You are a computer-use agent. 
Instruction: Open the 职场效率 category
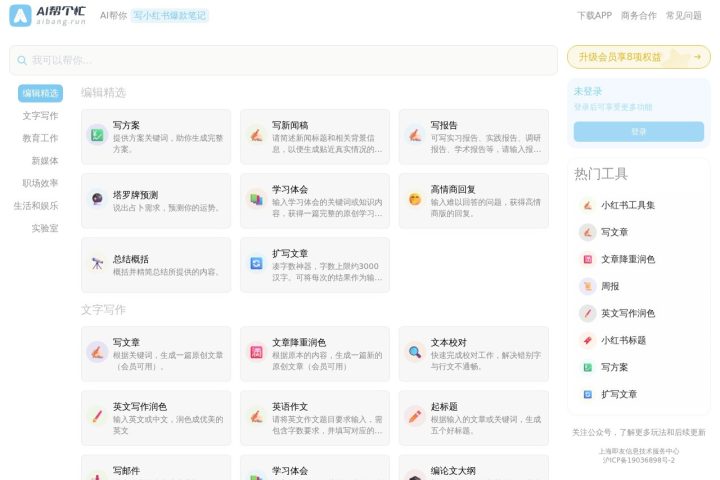(40, 183)
